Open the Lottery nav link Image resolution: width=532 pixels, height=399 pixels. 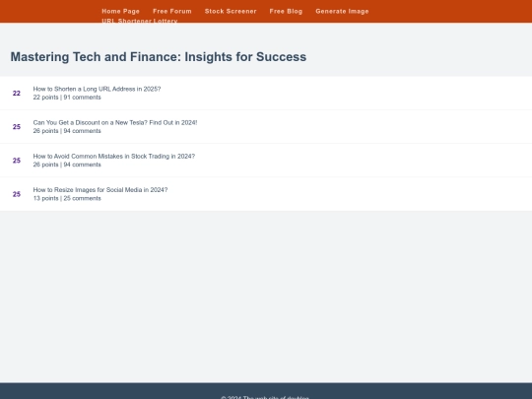166,21
